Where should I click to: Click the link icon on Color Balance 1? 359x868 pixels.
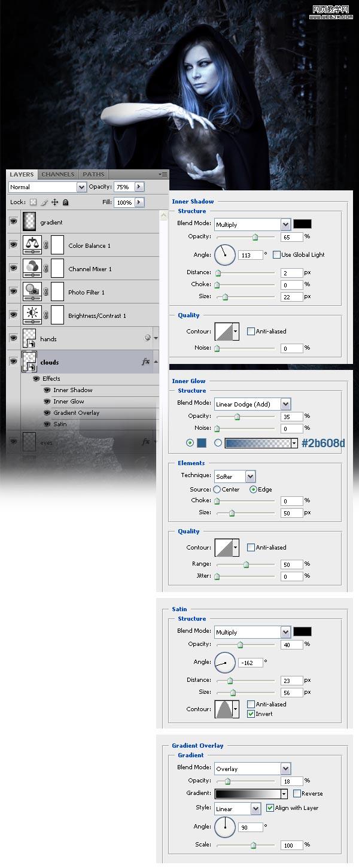pyautogui.click(x=46, y=245)
